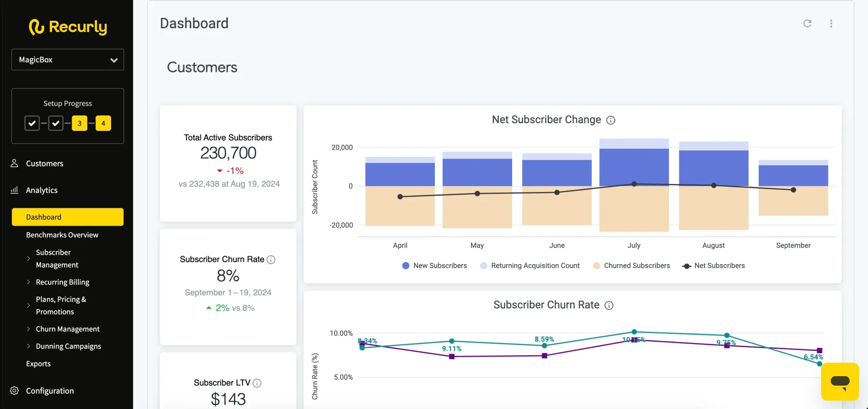
Task: Click the Total Active Subscribers value 230,700
Action: (x=228, y=153)
